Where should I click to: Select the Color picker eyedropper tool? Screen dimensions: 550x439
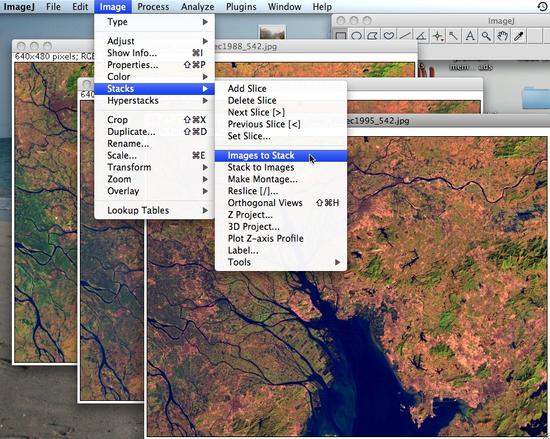[518, 36]
